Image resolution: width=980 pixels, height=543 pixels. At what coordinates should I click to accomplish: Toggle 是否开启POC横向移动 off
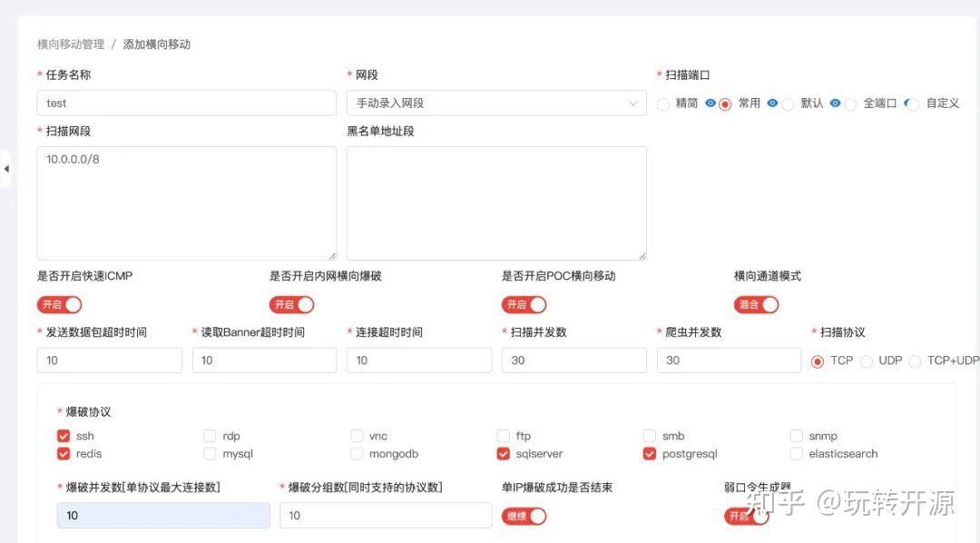pos(524,304)
